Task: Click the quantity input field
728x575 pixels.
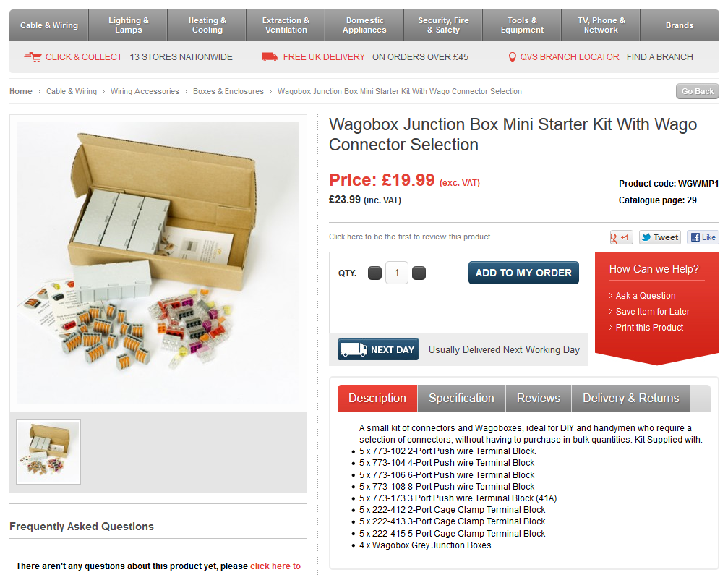Action: coord(397,273)
